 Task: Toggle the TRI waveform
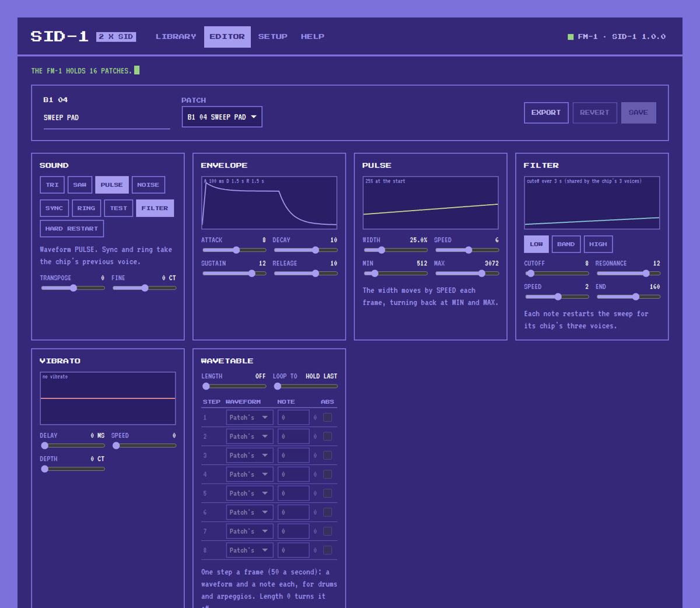[52, 185]
